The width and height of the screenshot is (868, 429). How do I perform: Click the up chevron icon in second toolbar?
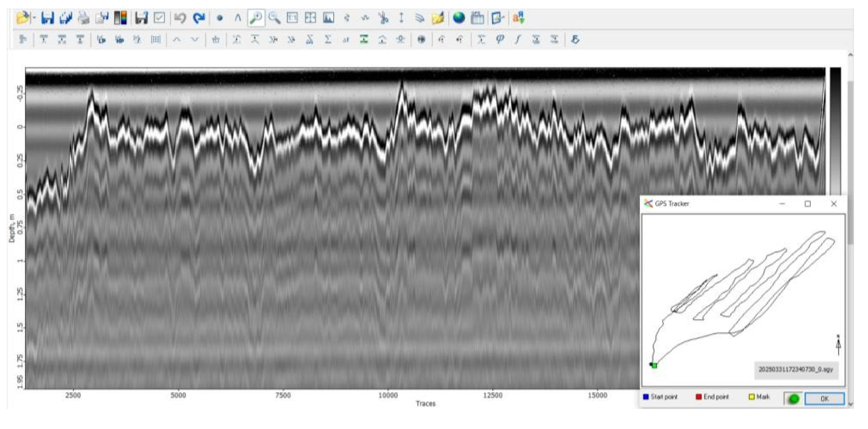pyautogui.click(x=177, y=39)
